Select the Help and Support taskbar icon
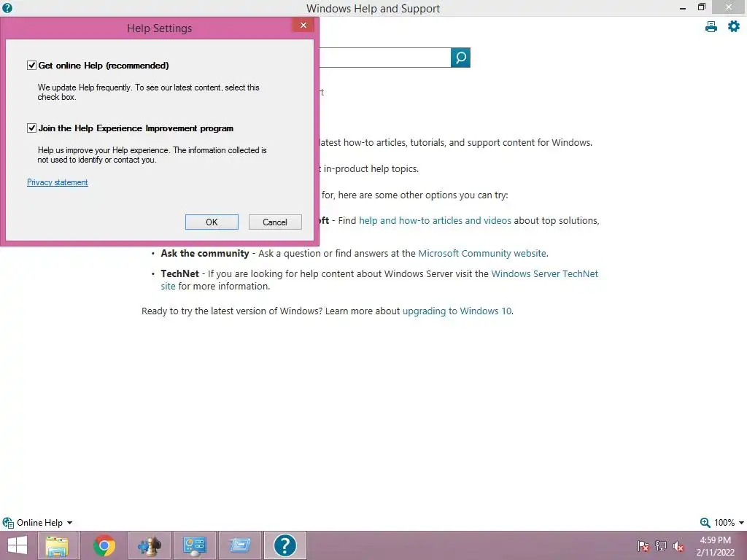This screenshot has height=560, width=747. (x=285, y=545)
